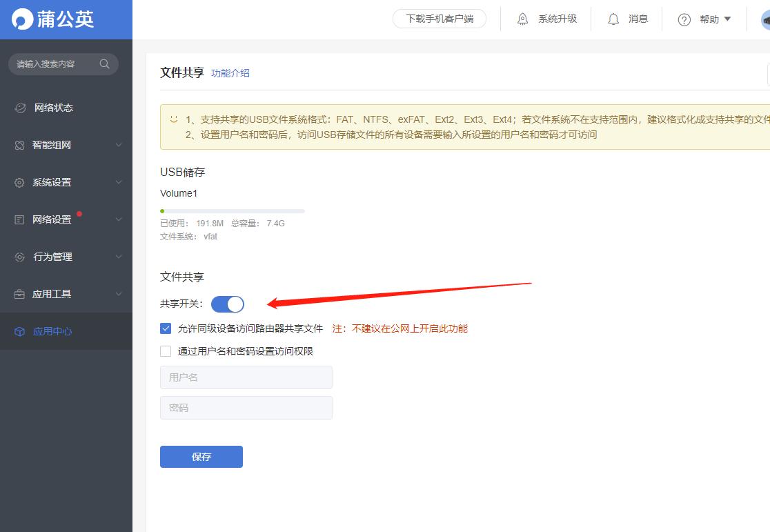Click the 用户名 input field
Screen dimensions: 770x532
click(x=246, y=377)
